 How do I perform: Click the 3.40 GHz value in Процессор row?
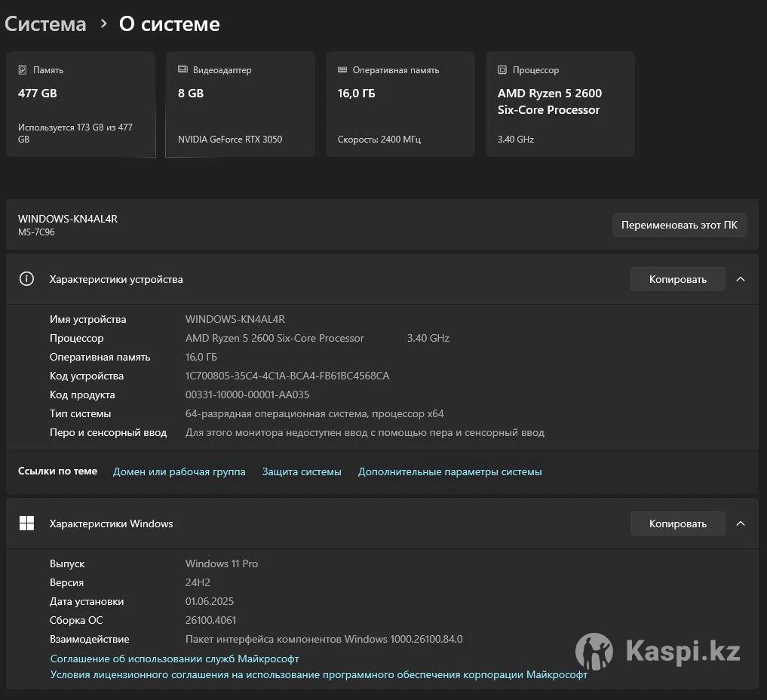428,338
